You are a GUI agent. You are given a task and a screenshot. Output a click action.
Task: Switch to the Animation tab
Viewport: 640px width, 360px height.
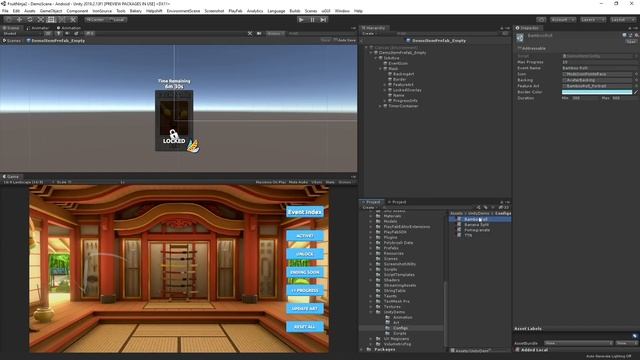pyautogui.click(x=69, y=28)
